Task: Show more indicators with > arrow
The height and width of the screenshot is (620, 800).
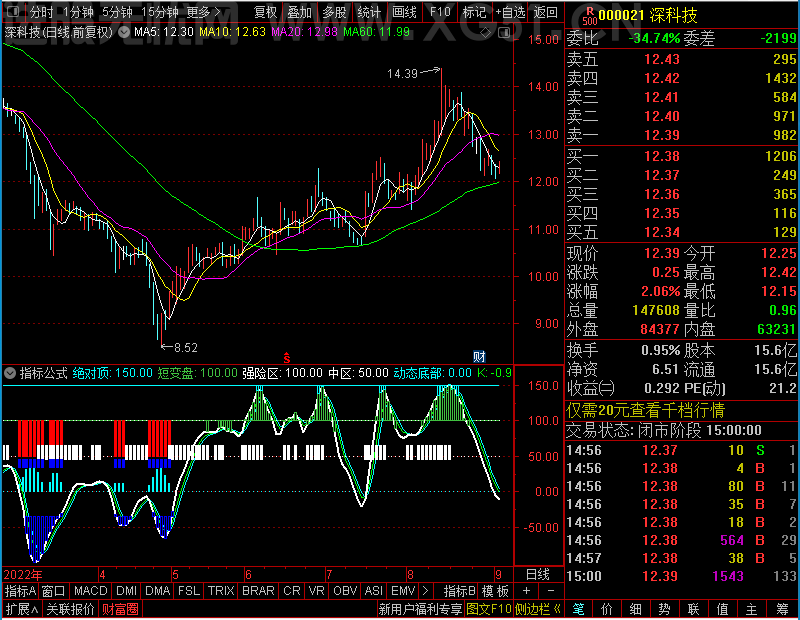Action: click(426, 591)
